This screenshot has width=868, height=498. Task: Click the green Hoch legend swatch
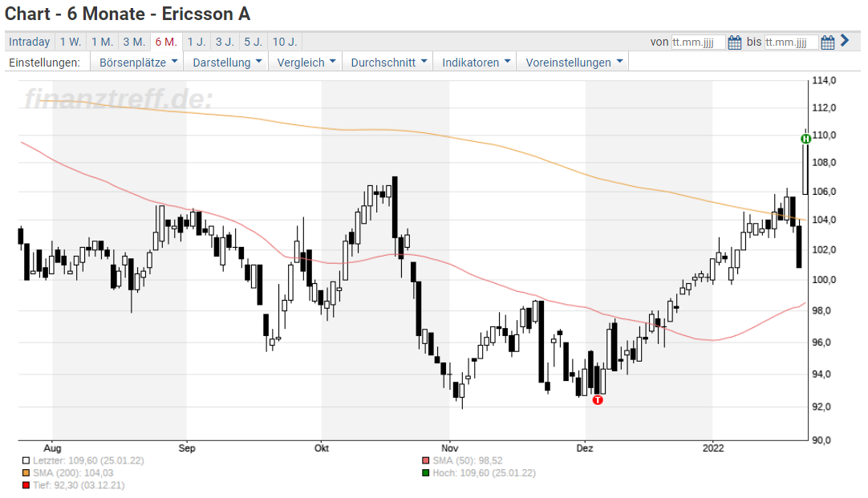pyautogui.click(x=426, y=473)
